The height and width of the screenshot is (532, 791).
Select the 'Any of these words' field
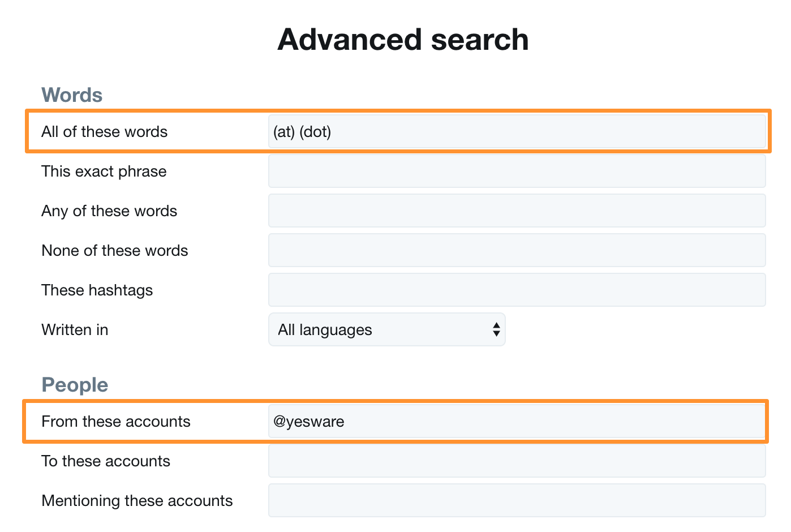(x=517, y=211)
